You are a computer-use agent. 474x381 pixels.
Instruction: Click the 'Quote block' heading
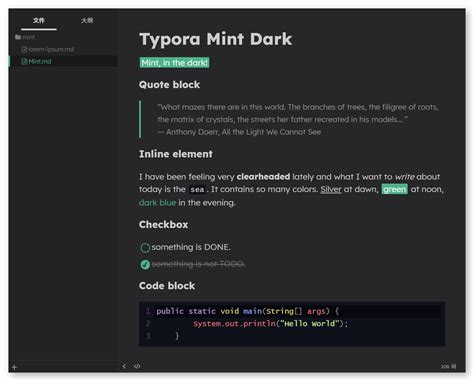click(x=169, y=85)
